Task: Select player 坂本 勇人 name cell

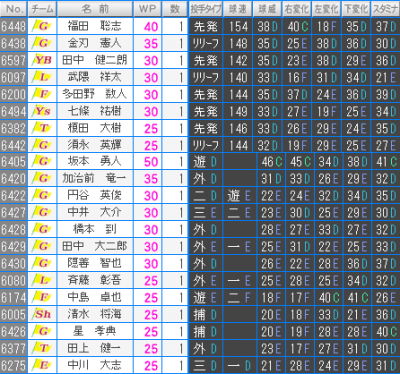Action: [95, 162]
